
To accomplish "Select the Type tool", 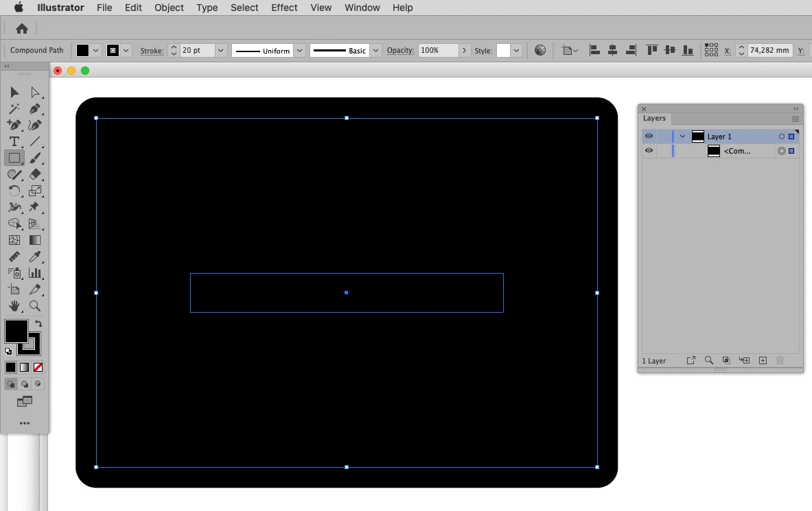I will tap(14, 141).
